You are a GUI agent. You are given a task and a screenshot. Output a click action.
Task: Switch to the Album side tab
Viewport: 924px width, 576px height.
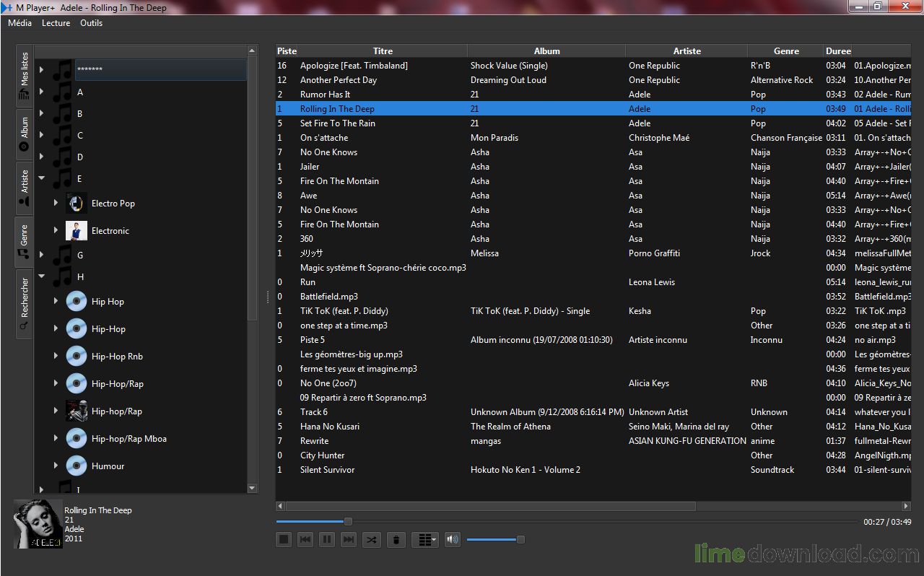24,134
